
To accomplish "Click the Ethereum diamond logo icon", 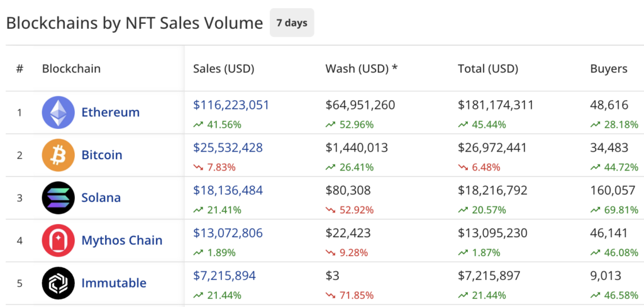I will coord(58,113).
